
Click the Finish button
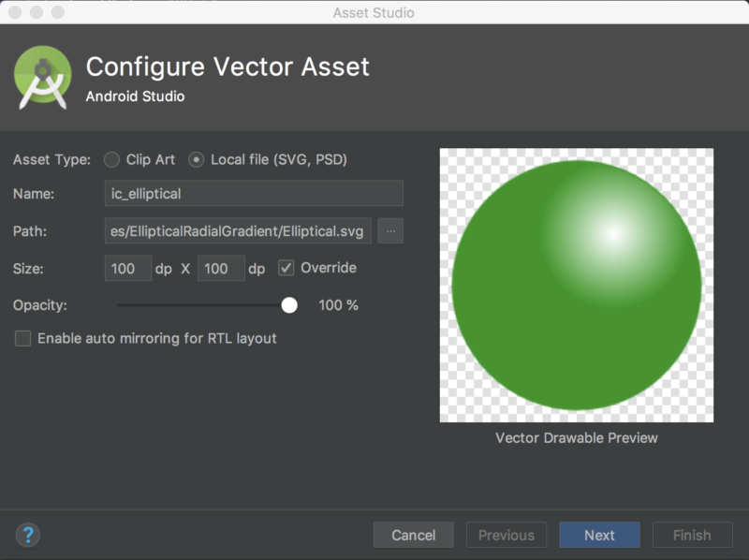692,535
